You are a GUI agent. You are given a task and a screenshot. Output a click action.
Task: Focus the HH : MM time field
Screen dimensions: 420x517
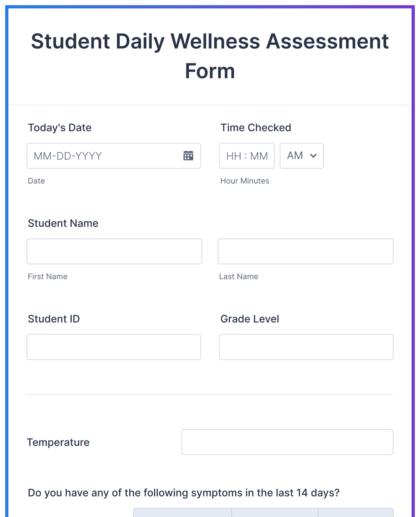click(x=247, y=156)
